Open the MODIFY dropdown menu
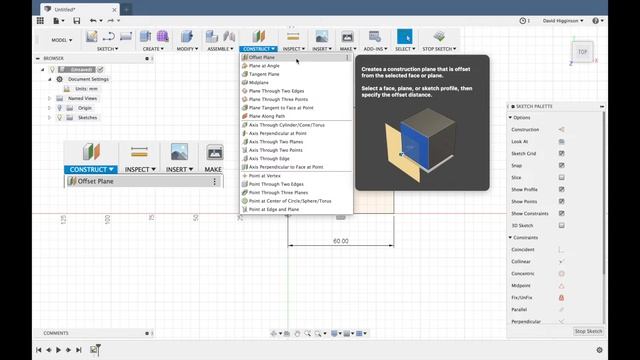 point(187,49)
